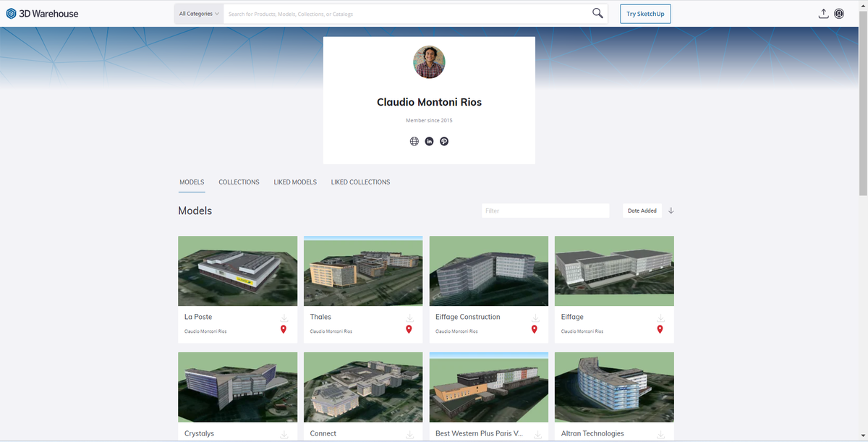Open author link under La Poste
868x442 pixels.
[205, 331]
